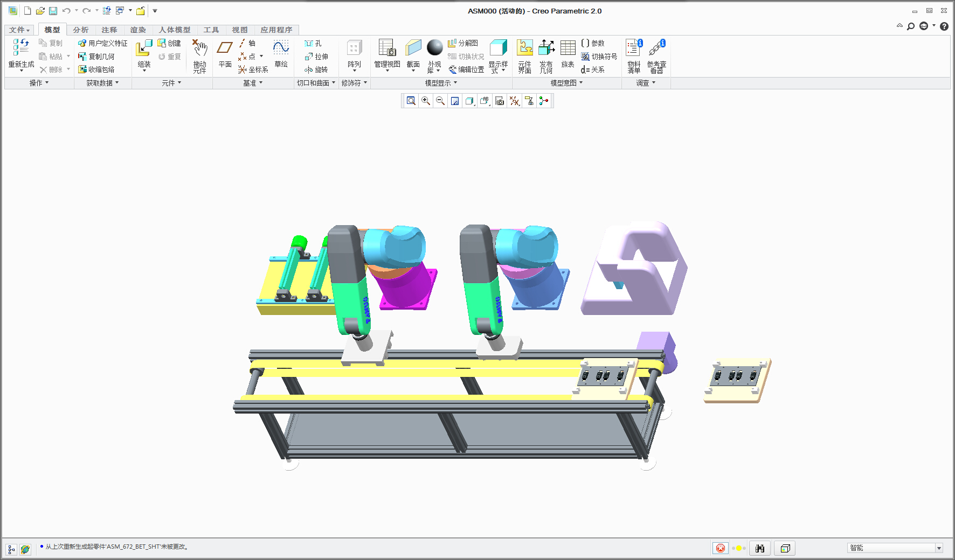This screenshot has height=560, width=955.
Task: Click the zoom-in magnifier in graphics toolbar
Action: click(425, 101)
